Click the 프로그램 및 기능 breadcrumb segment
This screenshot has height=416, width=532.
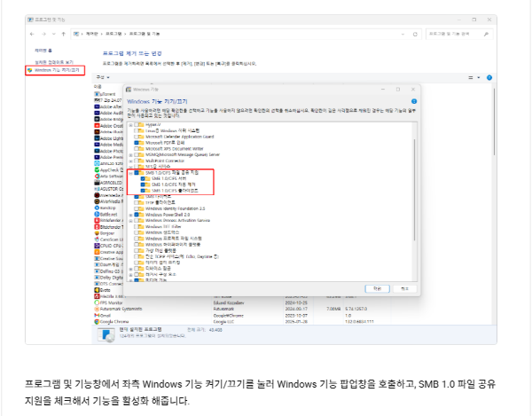pos(145,34)
